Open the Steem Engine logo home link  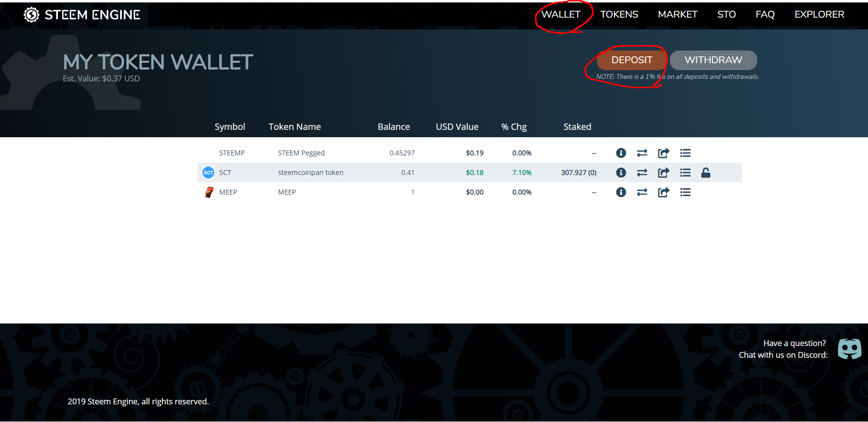pos(82,15)
